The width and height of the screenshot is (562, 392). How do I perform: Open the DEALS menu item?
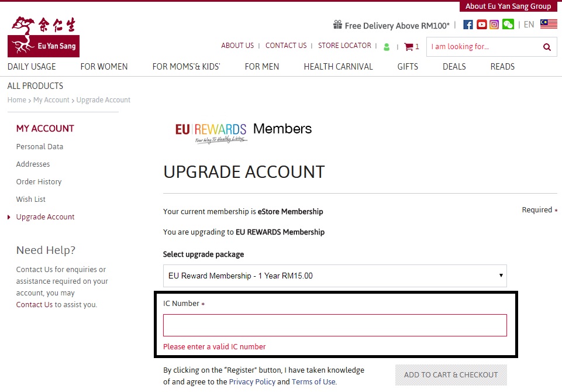coord(454,67)
